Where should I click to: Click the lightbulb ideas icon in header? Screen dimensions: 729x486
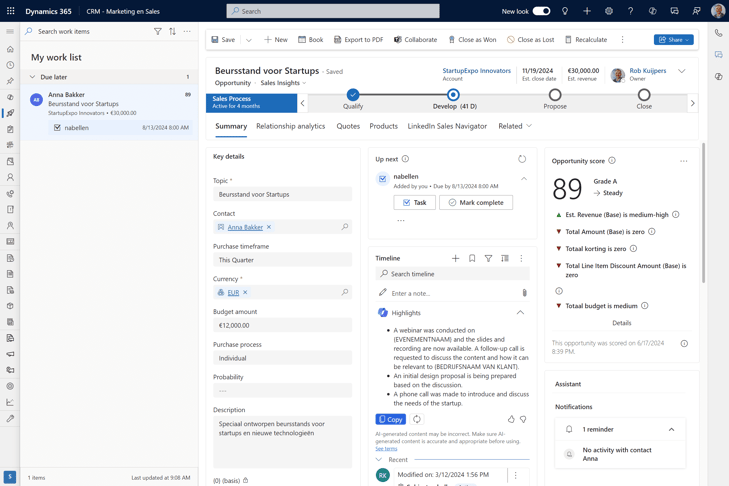coord(565,11)
